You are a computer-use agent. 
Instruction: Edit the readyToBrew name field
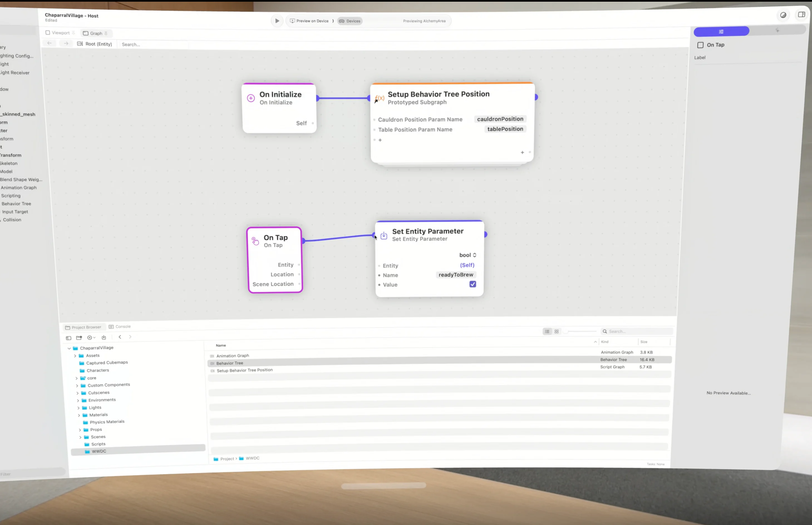point(456,275)
